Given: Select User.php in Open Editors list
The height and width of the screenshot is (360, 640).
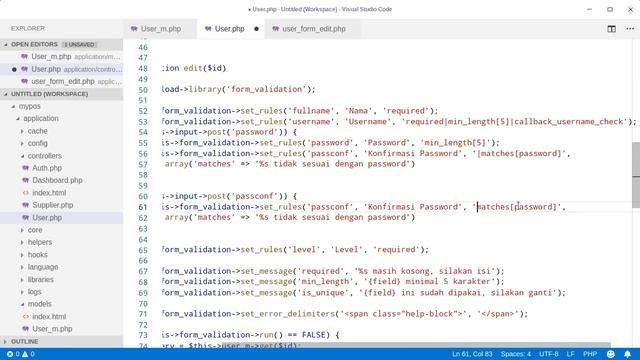Looking at the screenshot, I should [x=61, y=69].
